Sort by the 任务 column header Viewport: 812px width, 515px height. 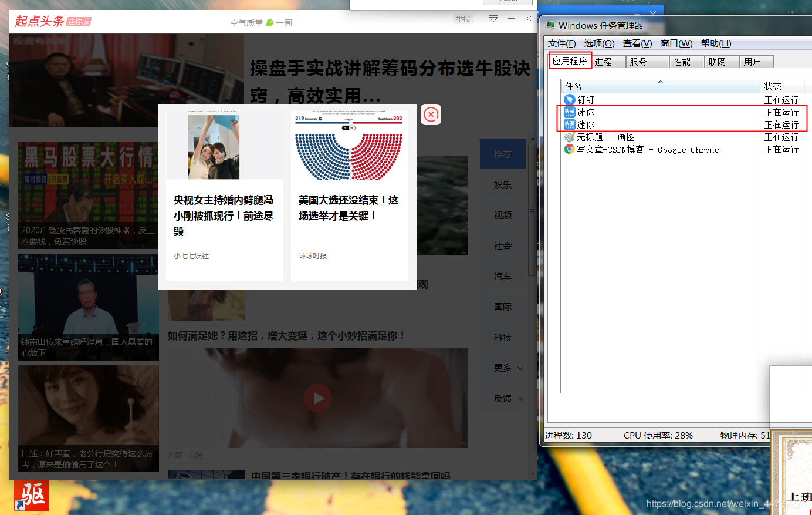[660, 86]
